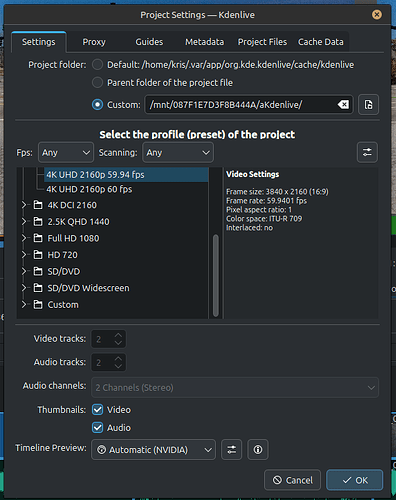Confirm settings with OK button
The image size is (396, 500).
[x=355, y=480]
